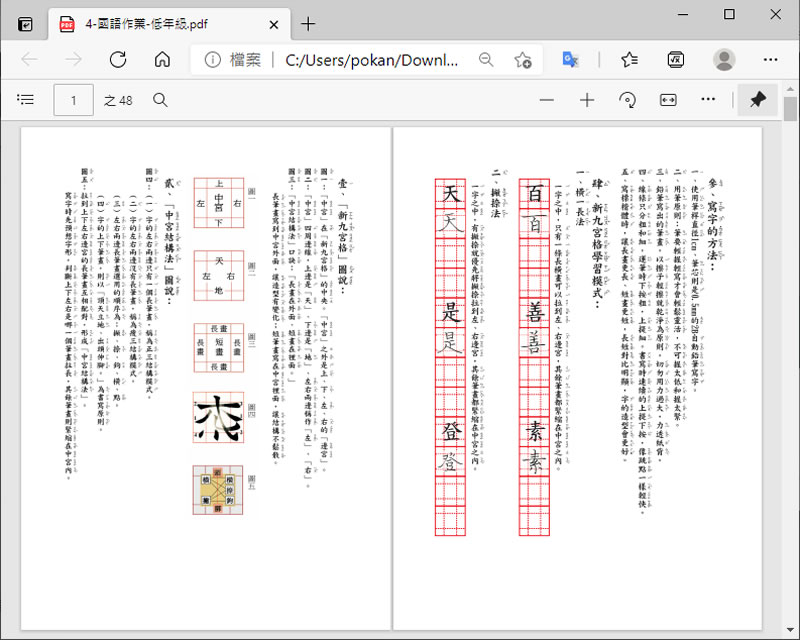This screenshot has height=641, width=800.
Task: Rotate the PDF page
Action: [628, 100]
